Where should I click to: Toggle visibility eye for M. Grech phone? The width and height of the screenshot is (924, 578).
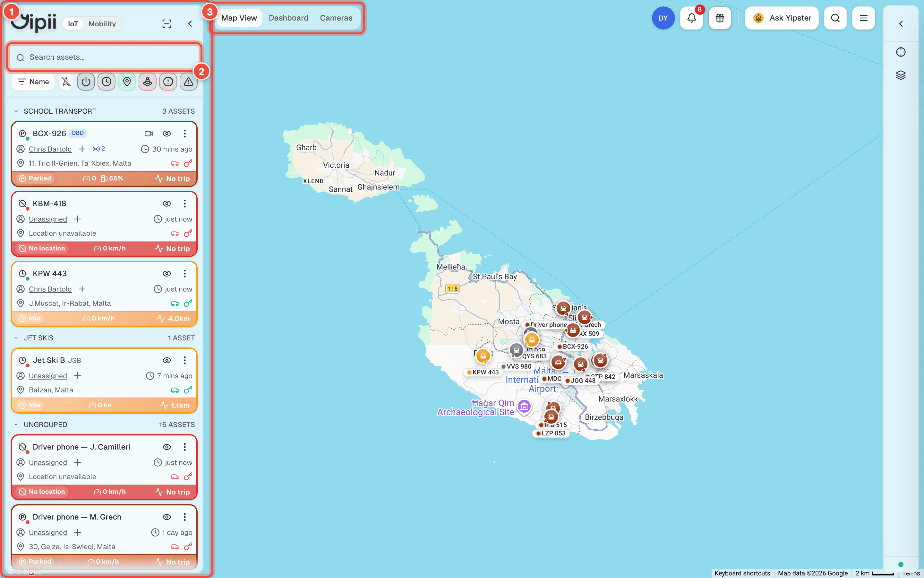pyautogui.click(x=167, y=517)
